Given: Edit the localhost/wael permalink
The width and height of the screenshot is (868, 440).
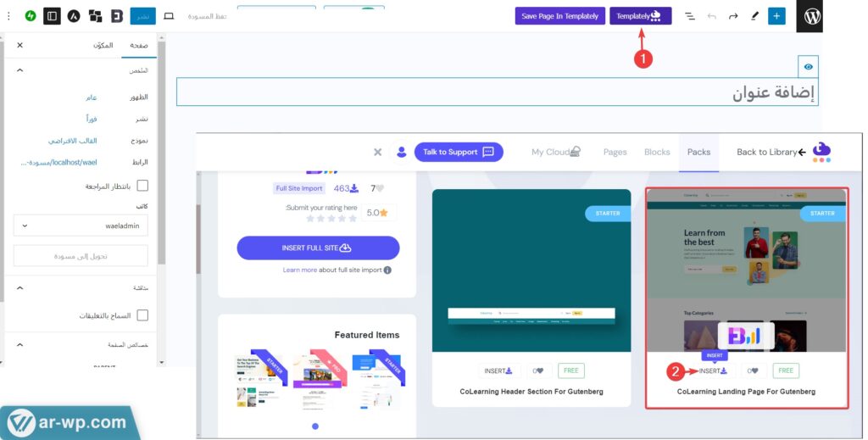Looking at the screenshot, I should tap(58, 162).
